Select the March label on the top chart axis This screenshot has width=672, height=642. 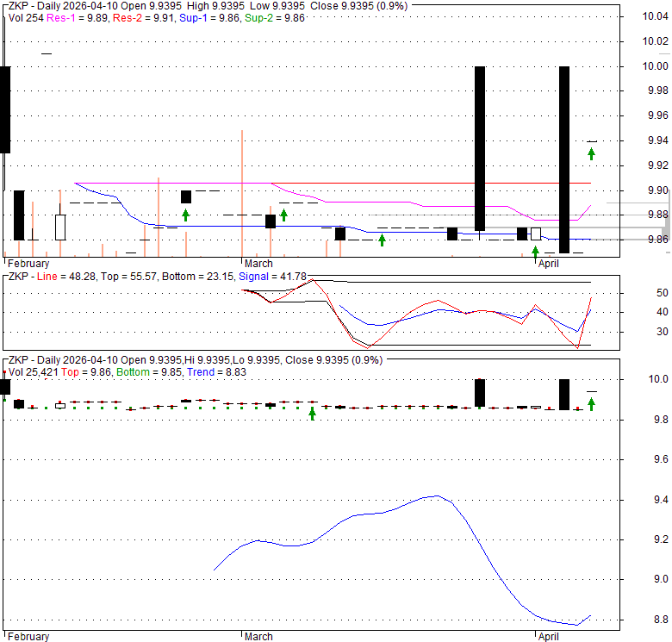pyautogui.click(x=258, y=264)
